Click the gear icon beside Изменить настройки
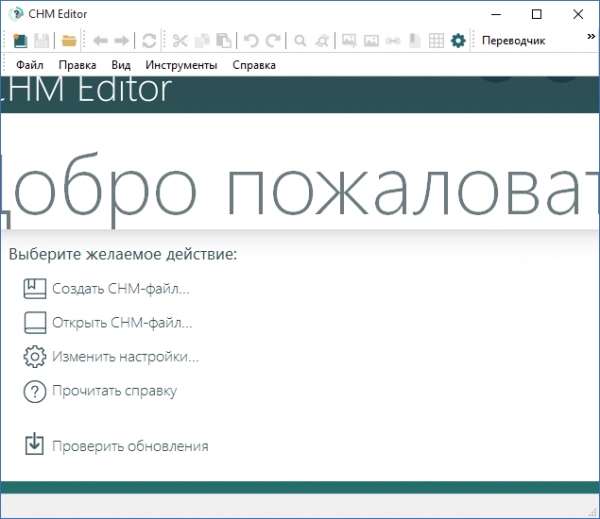This screenshot has width=600, height=519. click(x=35, y=357)
